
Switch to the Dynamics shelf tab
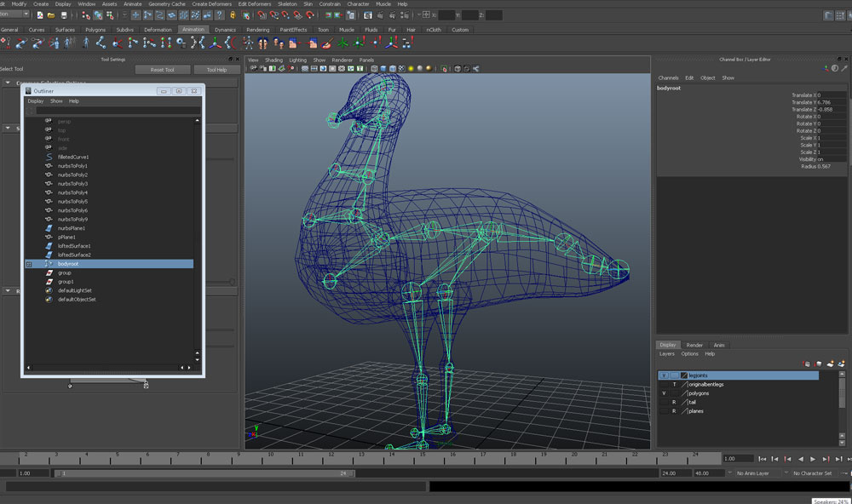(x=225, y=30)
